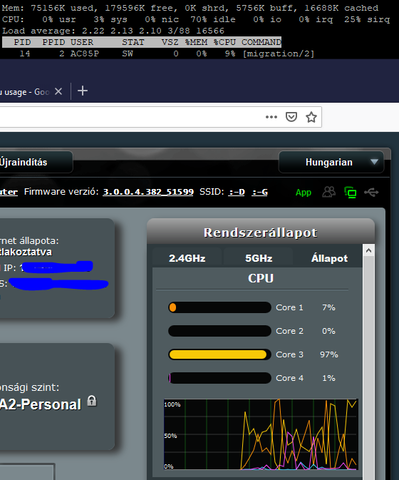This screenshot has width=399, height=480.
Task: Click the Újraindítás reboot button
Action: pyautogui.click(x=35, y=162)
